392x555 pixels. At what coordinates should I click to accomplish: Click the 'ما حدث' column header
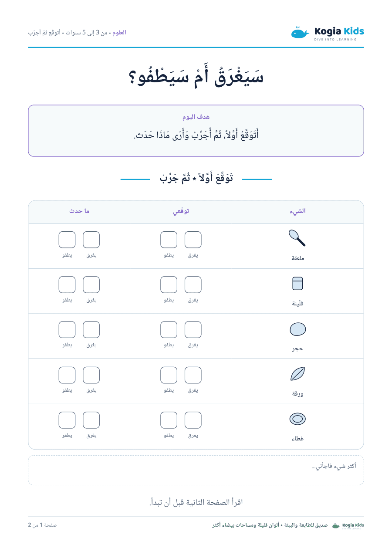tap(79, 211)
